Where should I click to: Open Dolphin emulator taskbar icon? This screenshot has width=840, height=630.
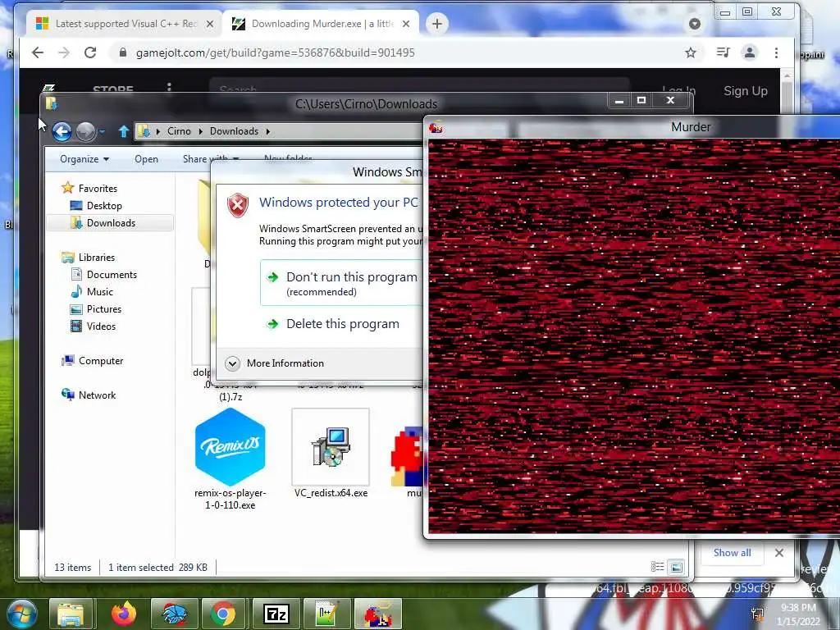(x=174, y=614)
